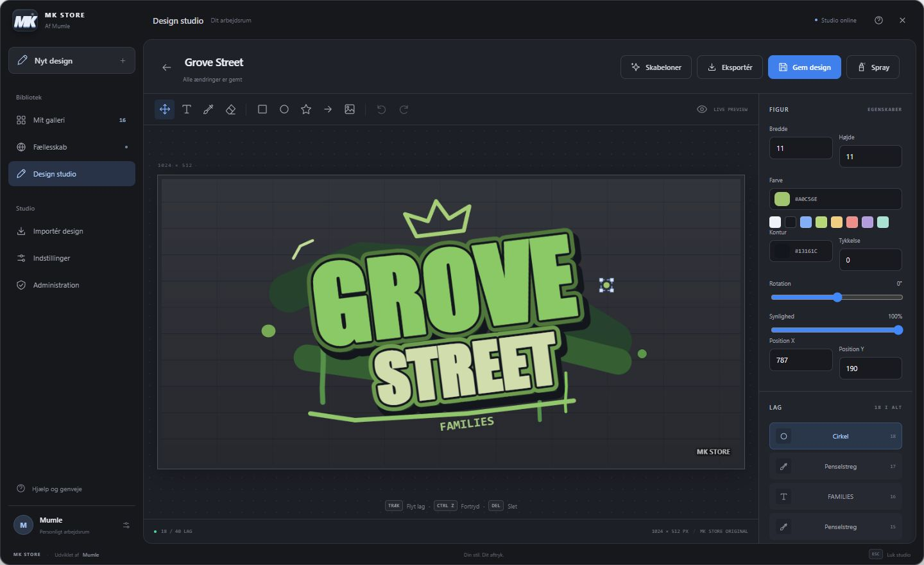
Task: Click Gem design button
Action: pyautogui.click(x=805, y=67)
